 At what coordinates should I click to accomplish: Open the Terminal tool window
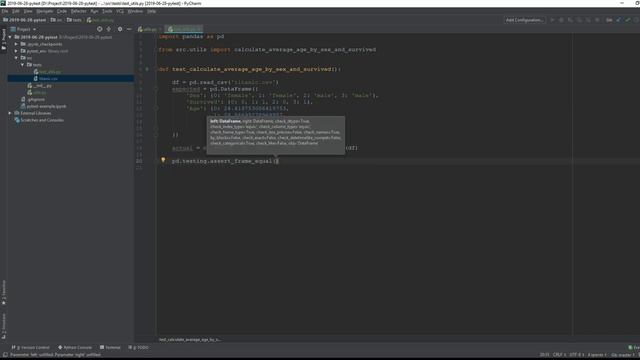pos(110,347)
